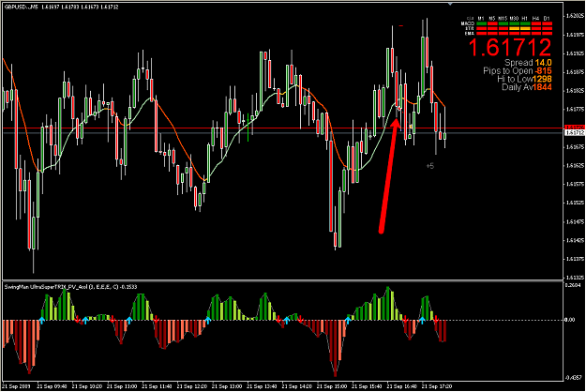
Task: Click the Pips to Open -815 readout
Action: tap(518, 71)
